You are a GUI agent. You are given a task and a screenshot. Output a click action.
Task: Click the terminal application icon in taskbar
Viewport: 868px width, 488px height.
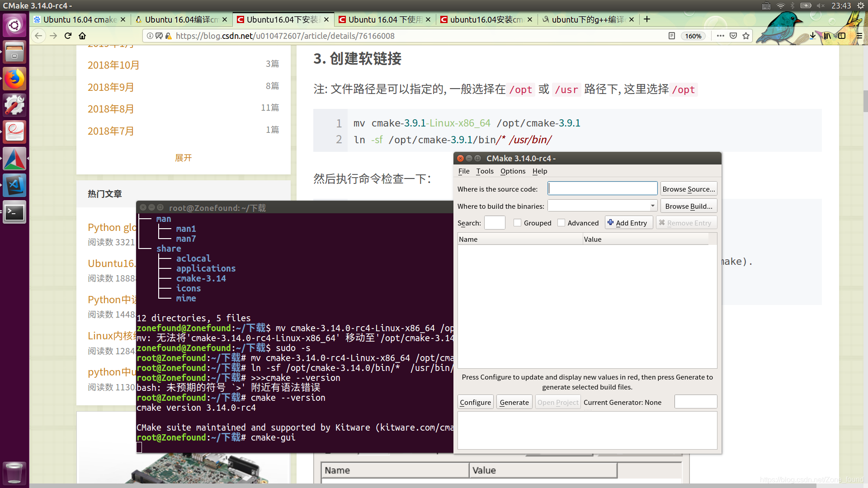15,212
